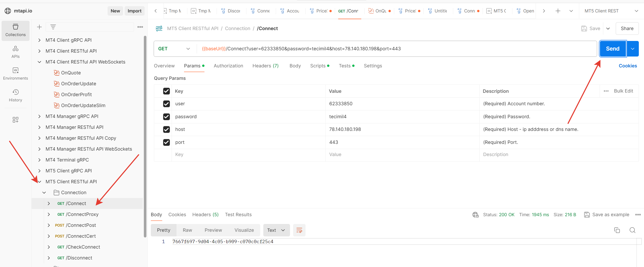Open the History sidebar icon

[15, 95]
